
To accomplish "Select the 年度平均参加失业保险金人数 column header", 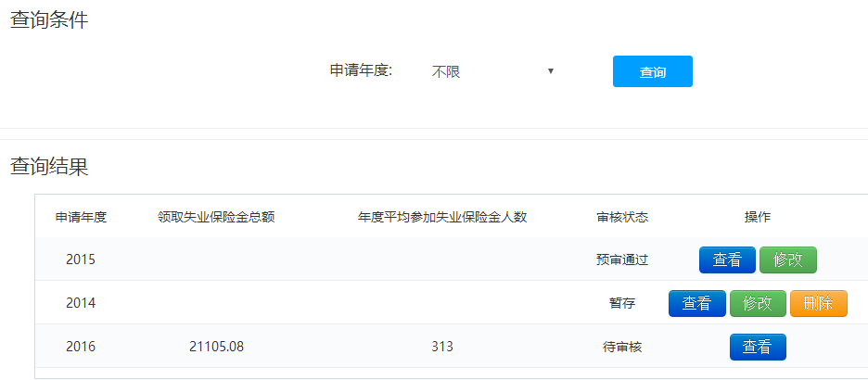I will pyautogui.click(x=442, y=217).
